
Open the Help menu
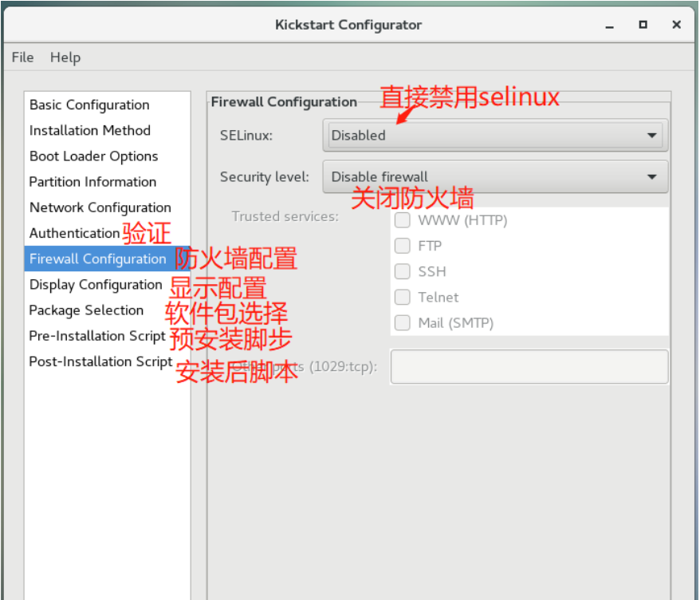65,57
